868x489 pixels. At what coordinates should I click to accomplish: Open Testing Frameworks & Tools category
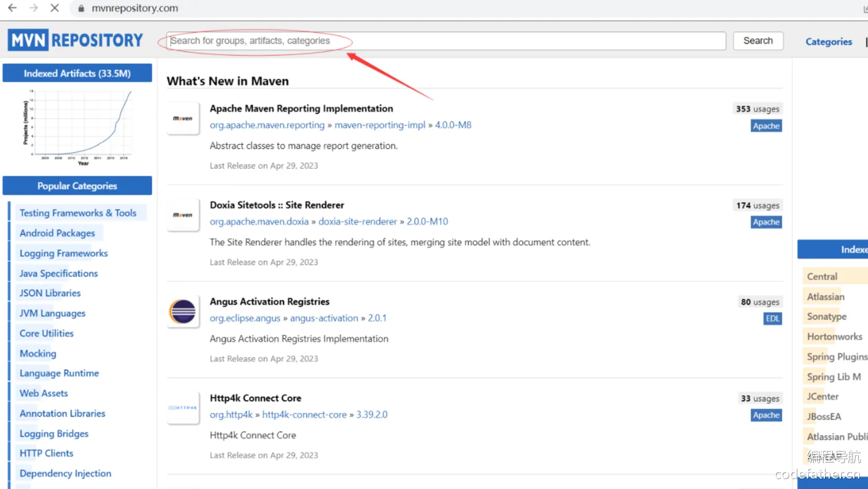point(78,213)
